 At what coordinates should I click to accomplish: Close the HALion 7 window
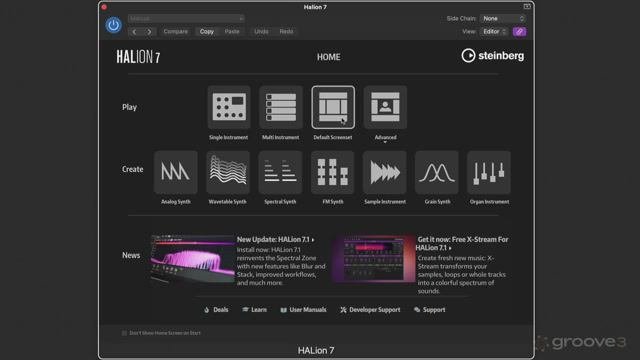104,7
